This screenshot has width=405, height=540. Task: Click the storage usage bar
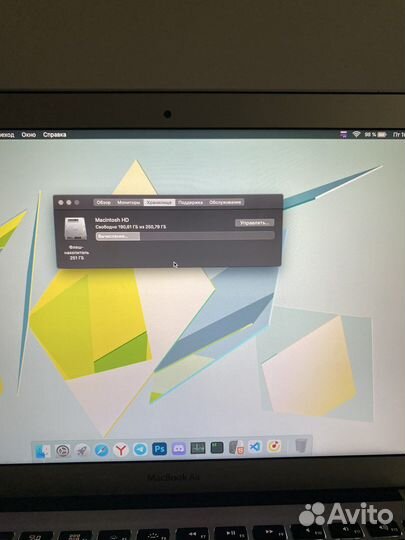point(185,236)
